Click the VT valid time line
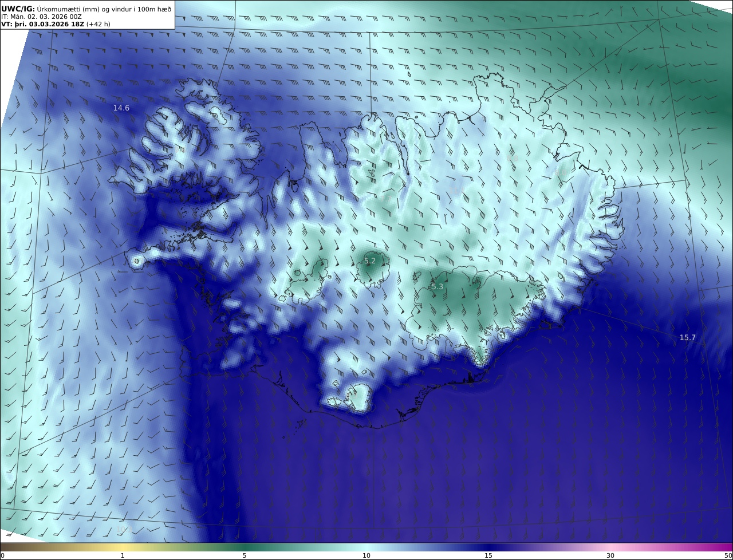733x560 pixels. click(x=56, y=24)
